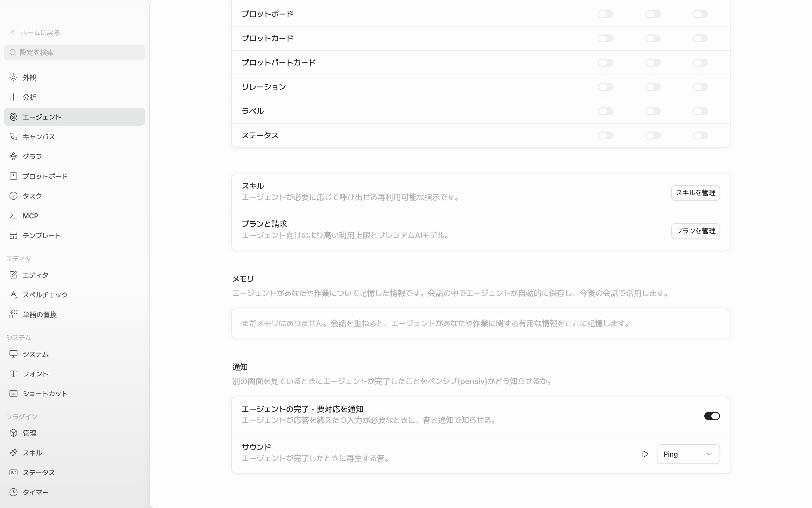This screenshot has height=508, width=812.
Task: Click the spiral icon for エージェント
Action: point(14,117)
